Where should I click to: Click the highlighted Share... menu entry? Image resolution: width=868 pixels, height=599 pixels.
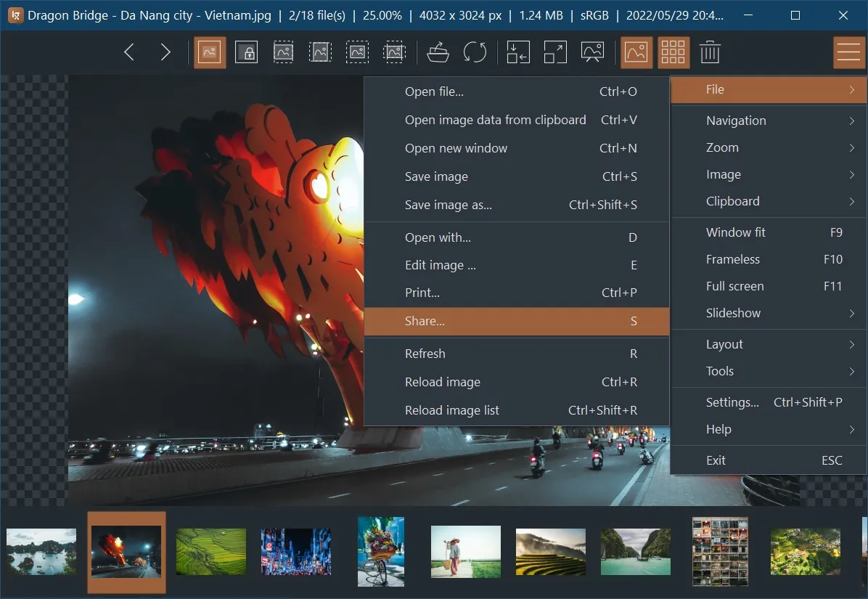click(517, 322)
